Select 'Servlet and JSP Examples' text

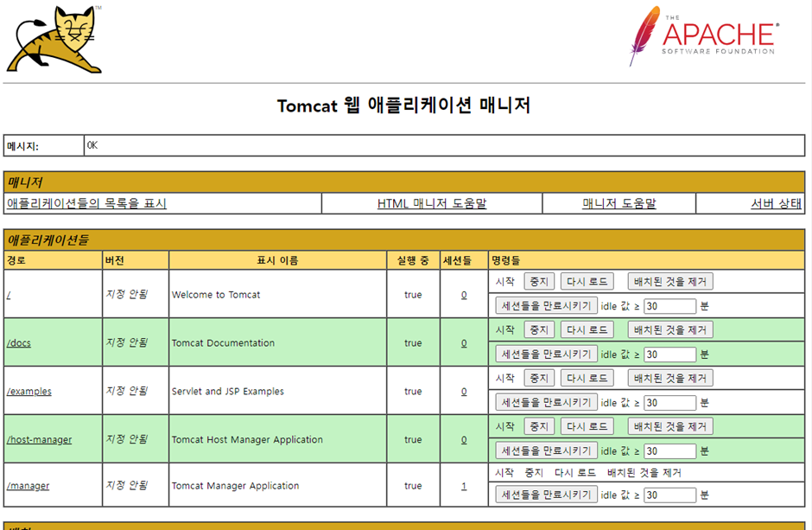coord(228,391)
